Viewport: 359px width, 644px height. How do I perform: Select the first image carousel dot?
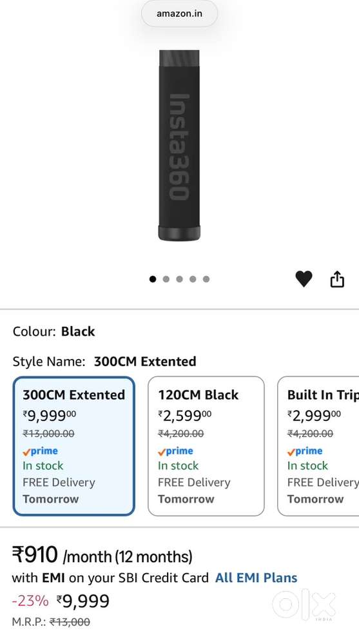[x=153, y=279]
